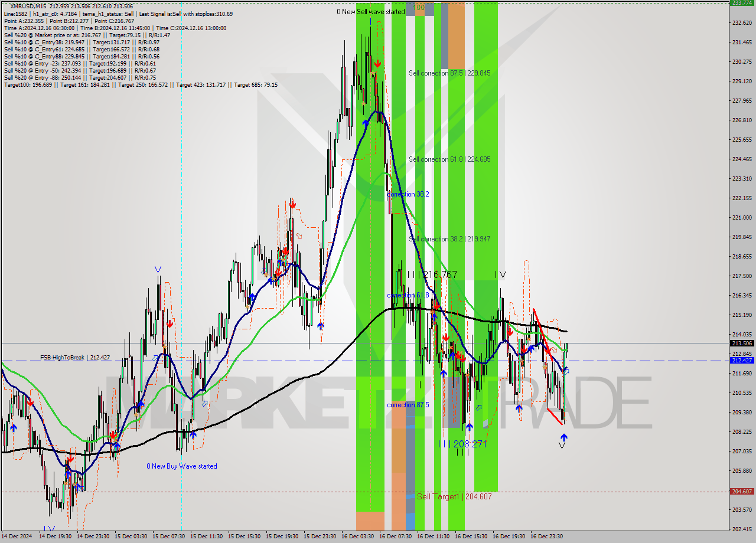
Task: Click the 'Point A:232.355' info line
Action: point(69,21)
